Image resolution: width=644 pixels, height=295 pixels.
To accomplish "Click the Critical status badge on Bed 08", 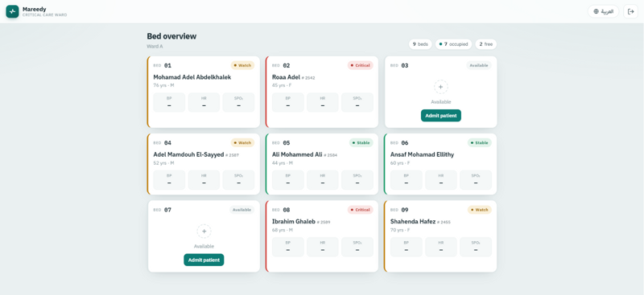I will [360, 210].
